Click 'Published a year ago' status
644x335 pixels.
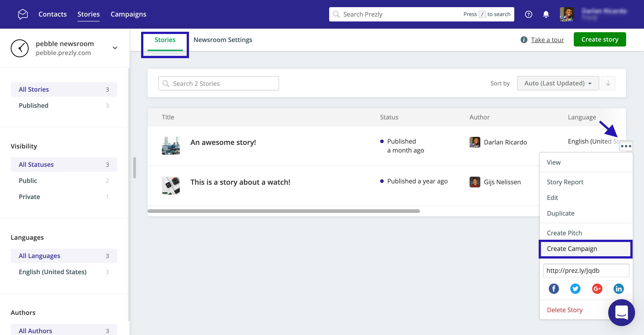(417, 181)
